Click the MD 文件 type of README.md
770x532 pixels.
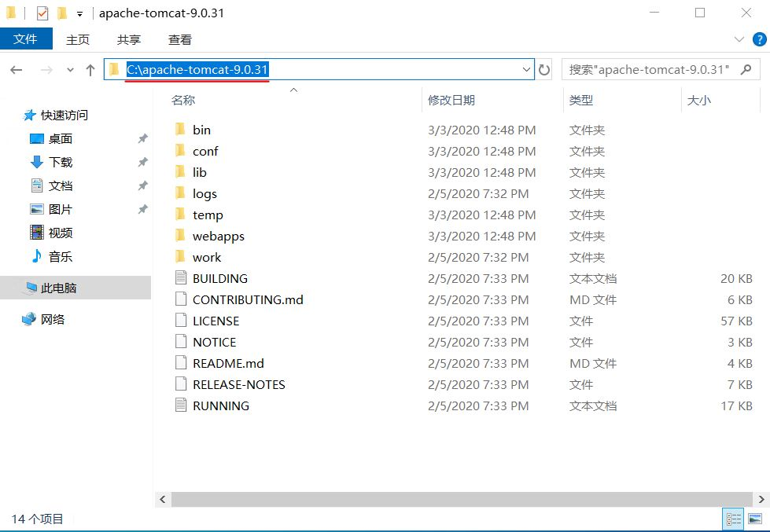pyautogui.click(x=593, y=363)
